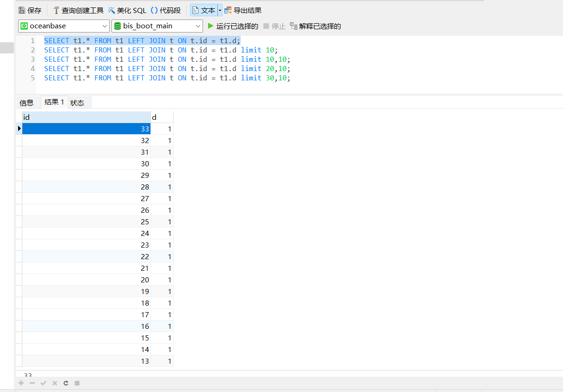The image size is (563, 392).
Task: Select the cell with id 22
Action: pos(86,256)
